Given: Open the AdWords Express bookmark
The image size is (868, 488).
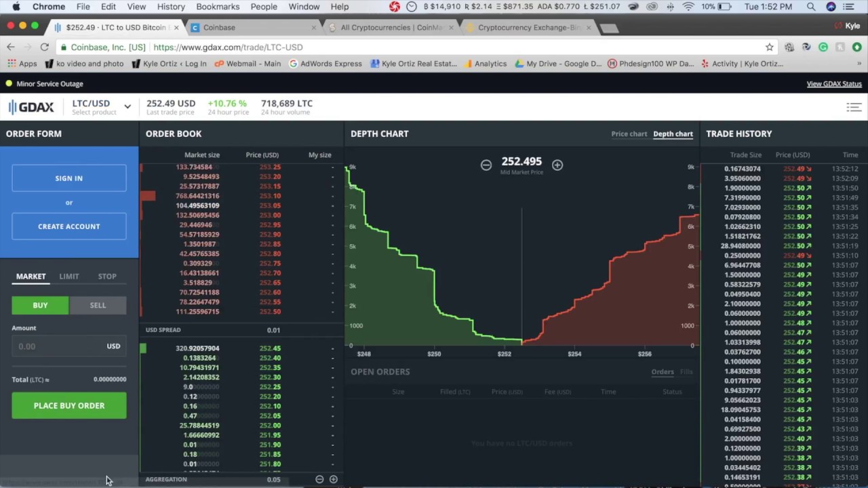Looking at the screenshot, I should (325, 64).
